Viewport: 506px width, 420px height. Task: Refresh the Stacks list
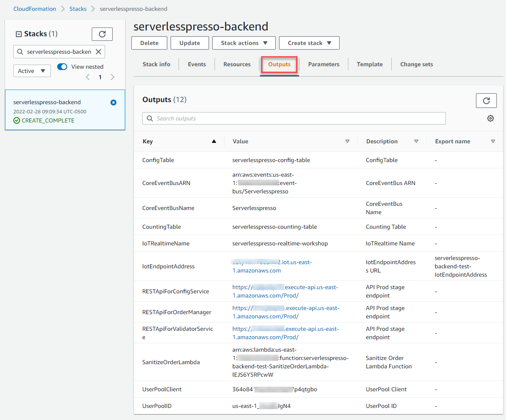click(x=102, y=34)
